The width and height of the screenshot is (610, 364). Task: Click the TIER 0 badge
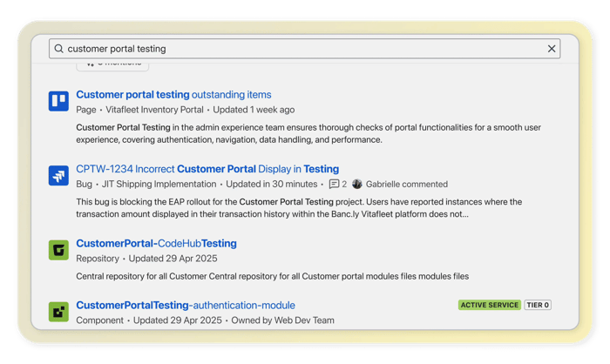tap(538, 305)
